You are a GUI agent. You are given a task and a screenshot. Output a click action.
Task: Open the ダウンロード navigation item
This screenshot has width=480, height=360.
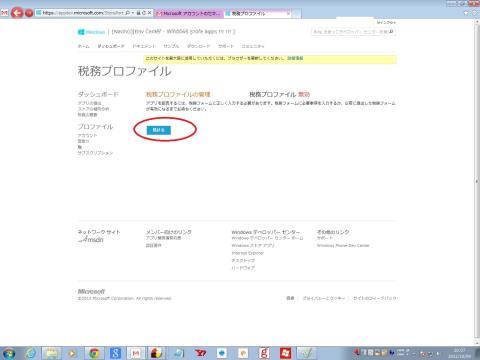[x=199, y=46]
